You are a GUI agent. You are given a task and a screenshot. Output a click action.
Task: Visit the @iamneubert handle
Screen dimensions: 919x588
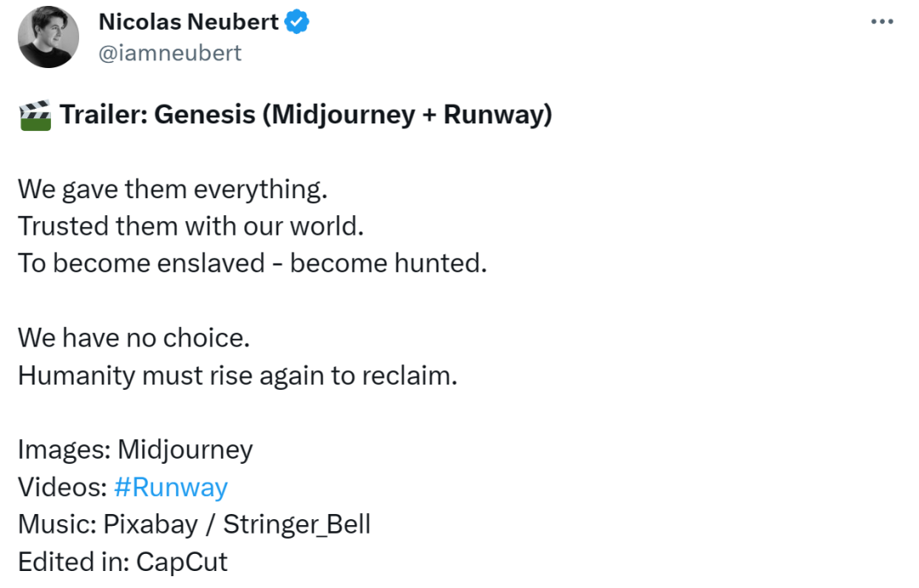tap(170, 54)
